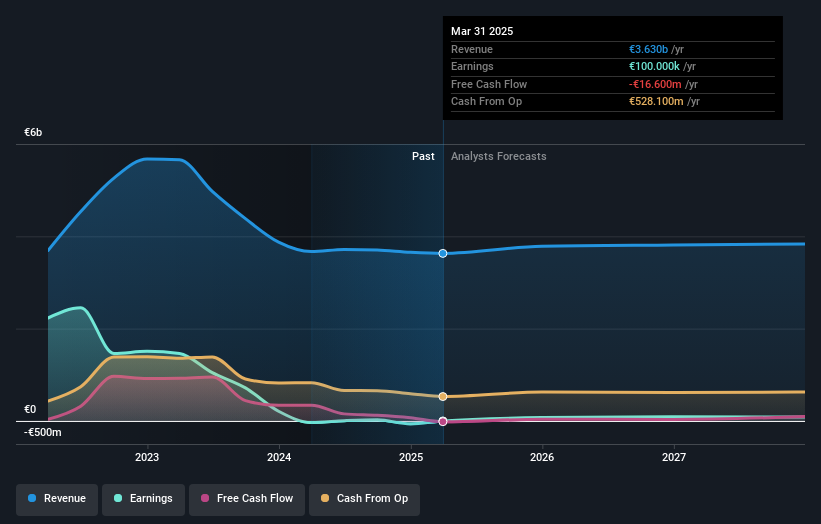Click the 2026 x-axis label
The height and width of the screenshot is (524, 821).
[x=542, y=457]
